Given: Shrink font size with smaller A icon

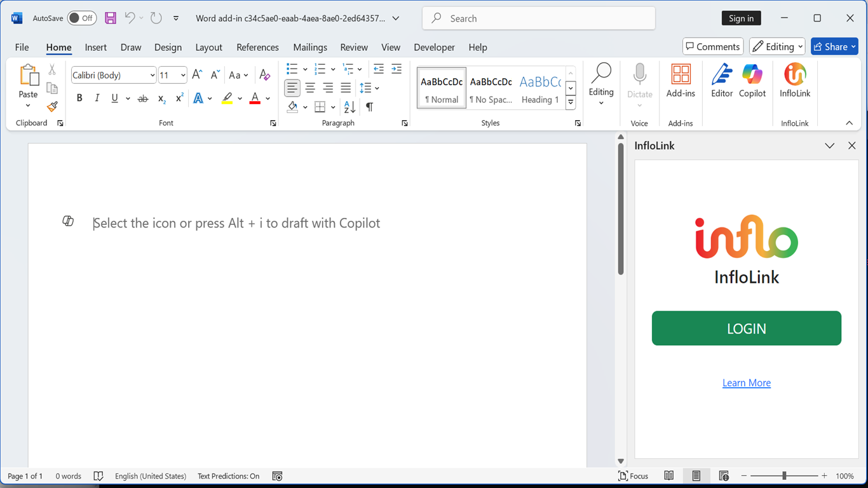Looking at the screenshot, I should click(215, 75).
